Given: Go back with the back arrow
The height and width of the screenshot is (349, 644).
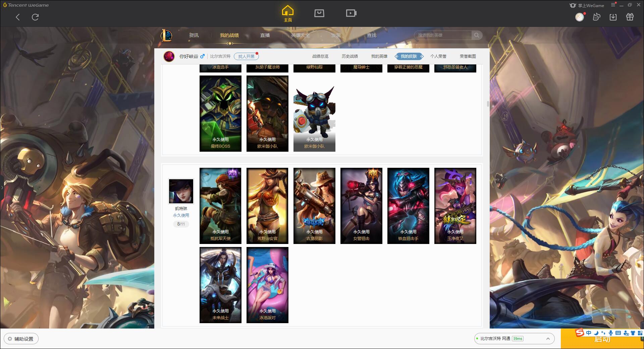Looking at the screenshot, I should click(18, 17).
